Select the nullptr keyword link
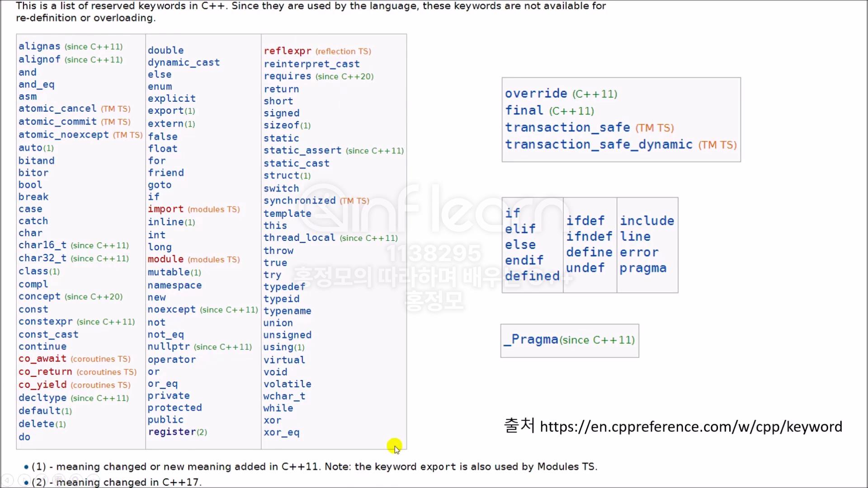This screenshot has width=868, height=488. [x=169, y=347]
